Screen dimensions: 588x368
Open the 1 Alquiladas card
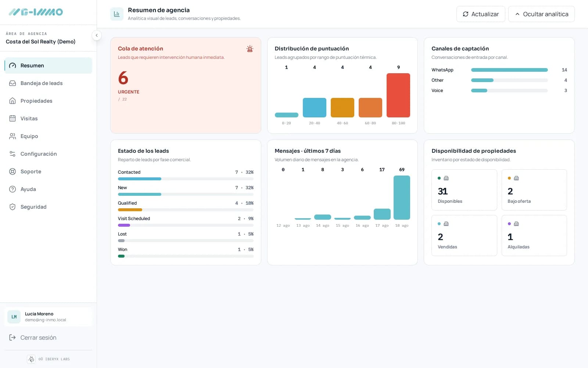coord(534,236)
